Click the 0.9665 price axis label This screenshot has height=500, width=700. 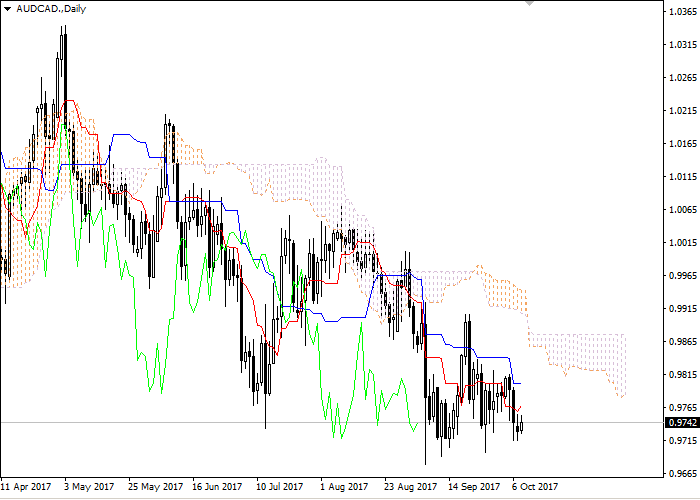point(683,474)
